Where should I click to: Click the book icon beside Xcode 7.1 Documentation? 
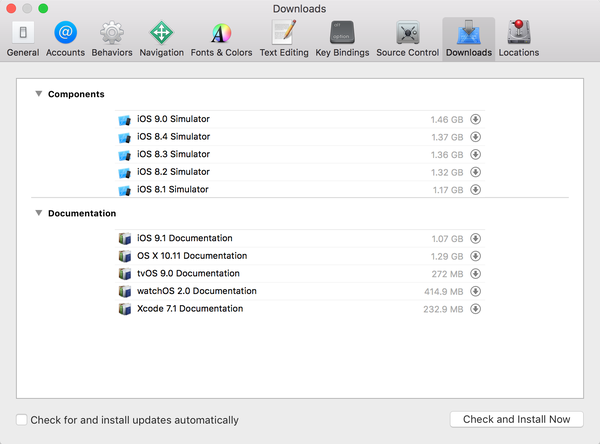124,309
